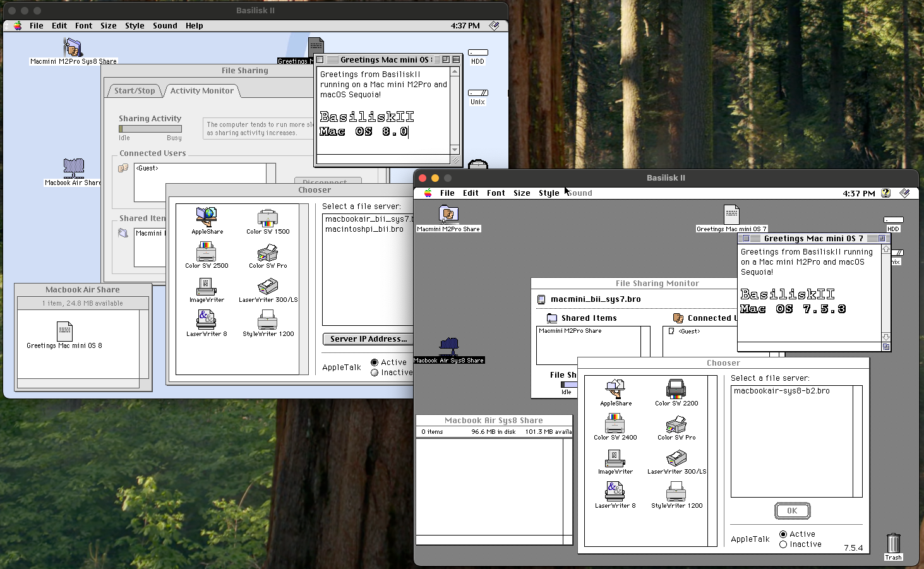Image resolution: width=924 pixels, height=569 pixels.
Task: Click Help balloon icon in right menu bar
Action: (885, 193)
